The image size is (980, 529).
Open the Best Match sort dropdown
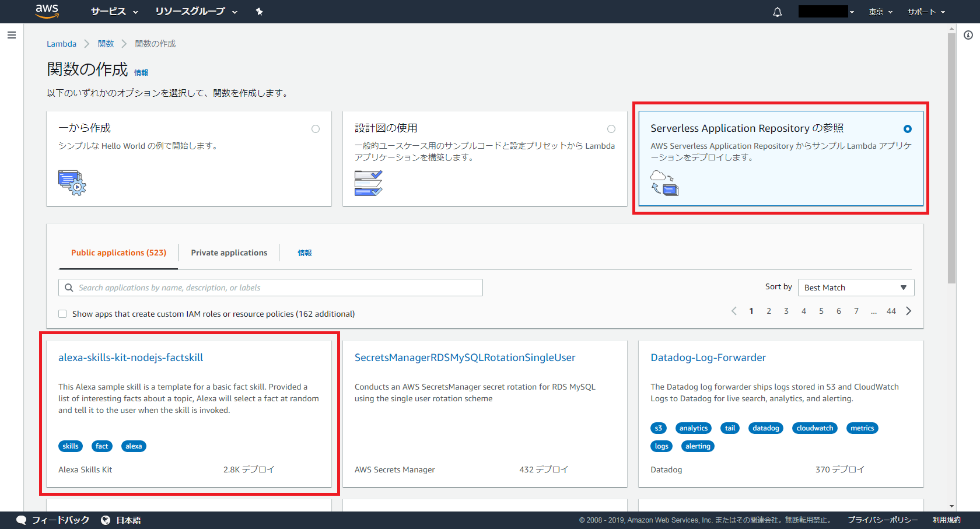856,287
